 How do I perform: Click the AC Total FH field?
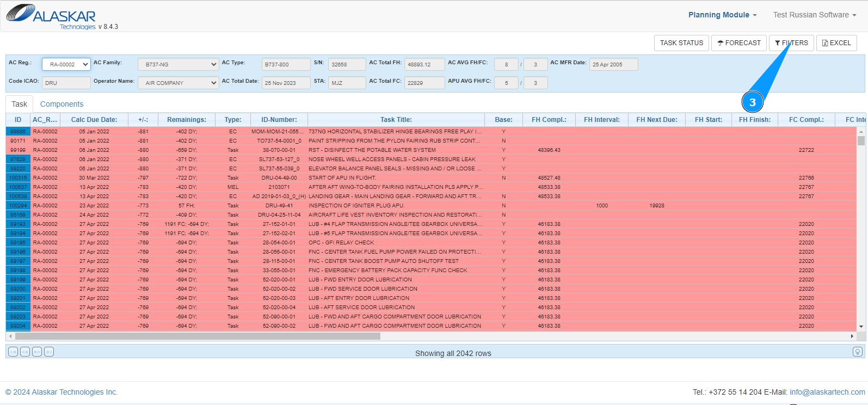424,64
